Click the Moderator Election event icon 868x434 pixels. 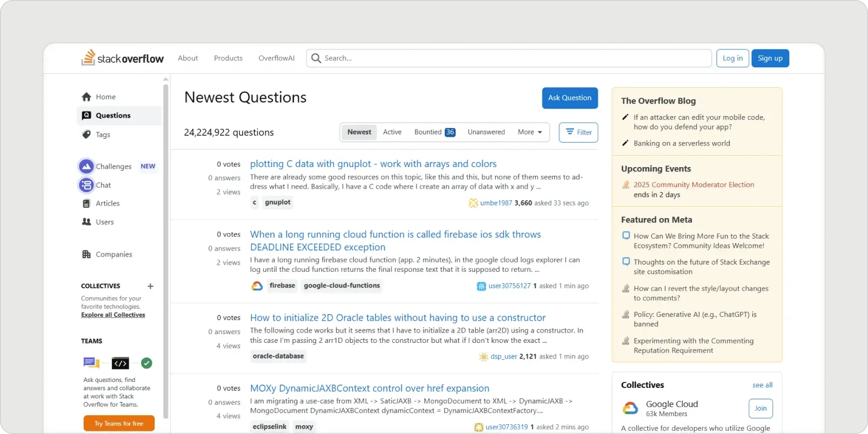pyautogui.click(x=626, y=184)
